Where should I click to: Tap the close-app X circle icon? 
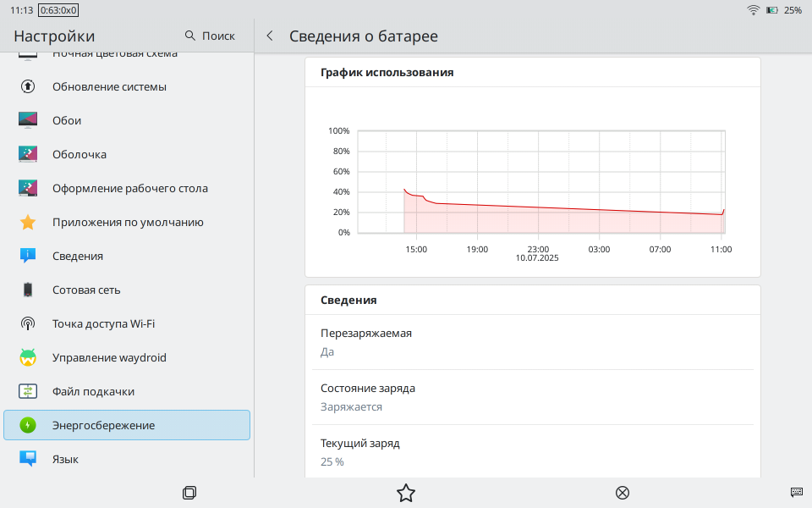(x=623, y=493)
